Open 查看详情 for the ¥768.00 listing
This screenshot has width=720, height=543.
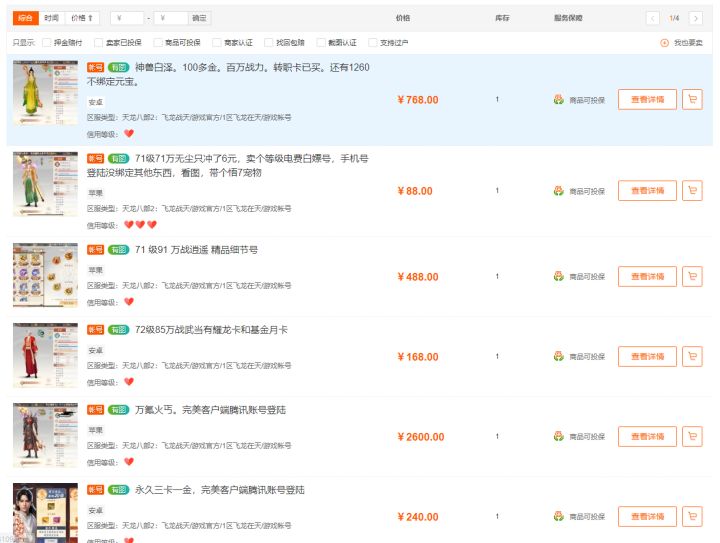(647, 100)
